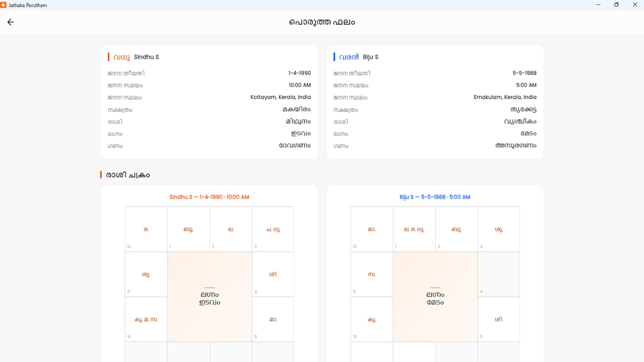Click the "ജനന സ്ഥലം" label in Sindhu's card
This screenshot has height=362, width=644.
tap(125, 97)
